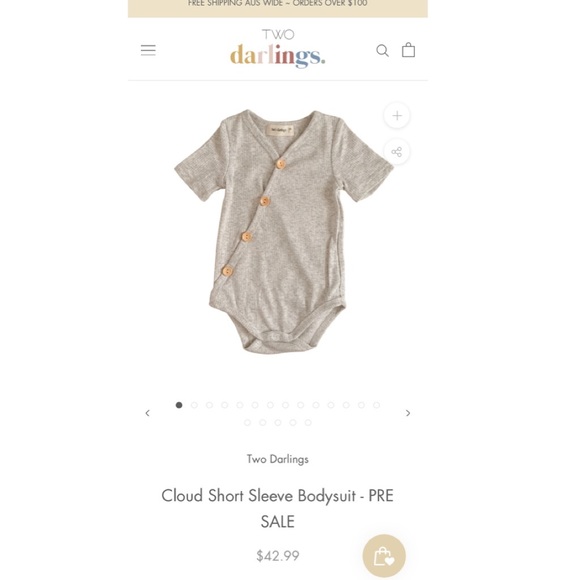Open the hamburger navigation menu
This screenshot has width=580, height=580.
click(148, 50)
